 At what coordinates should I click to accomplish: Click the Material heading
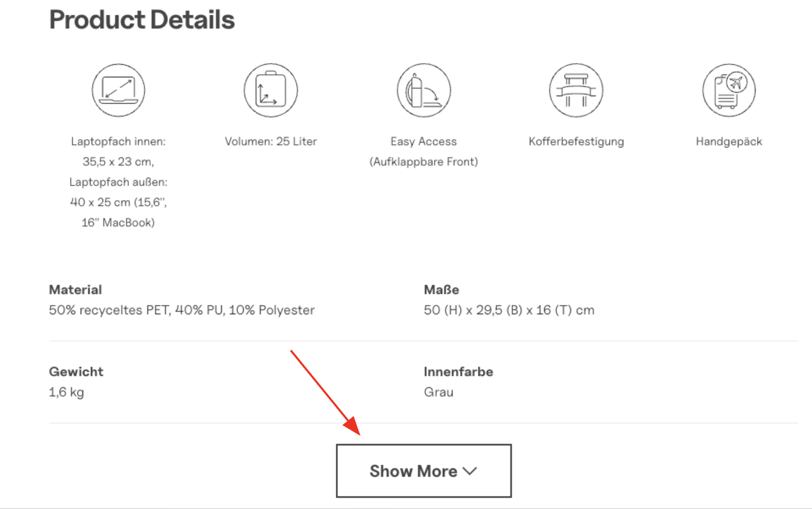pos(76,290)
